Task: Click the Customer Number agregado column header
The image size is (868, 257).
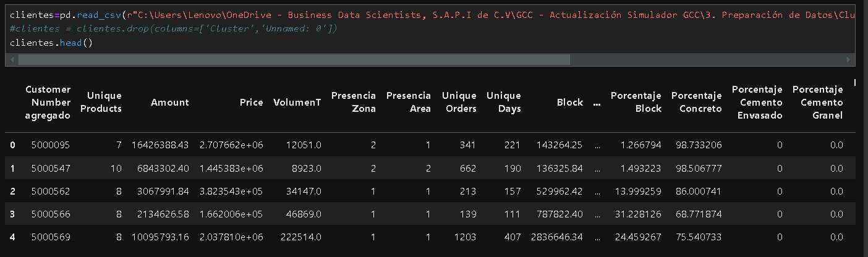Action: click(48, 102)
